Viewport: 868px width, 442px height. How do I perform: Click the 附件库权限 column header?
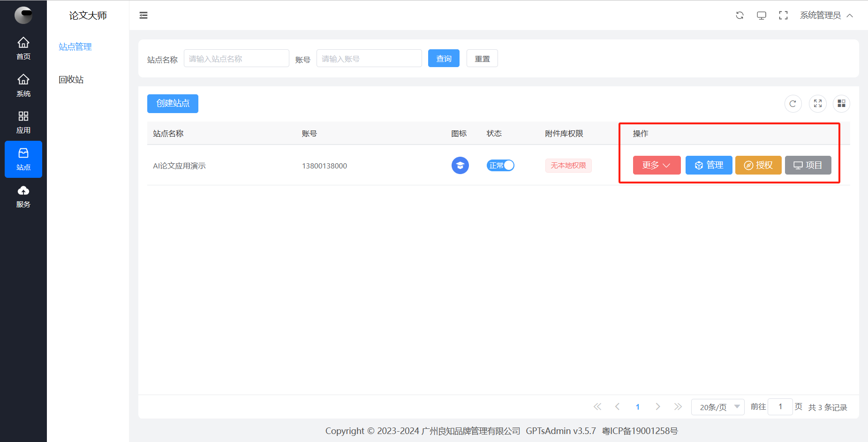(564, 133)
